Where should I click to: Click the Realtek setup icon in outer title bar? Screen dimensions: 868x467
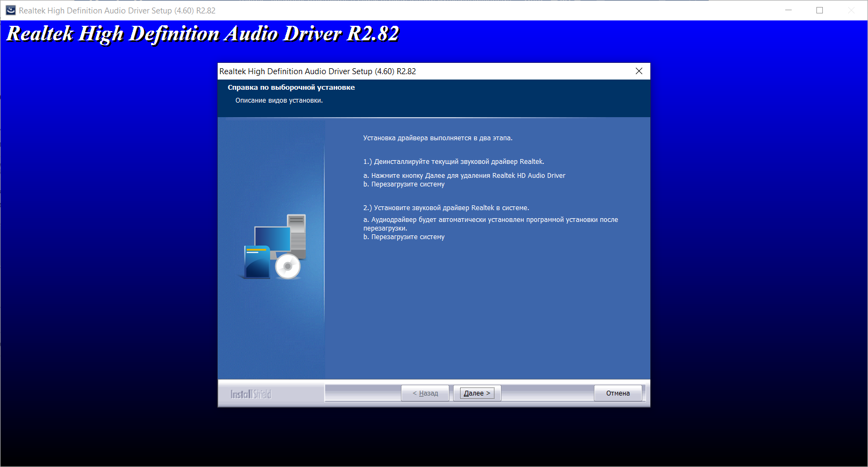pyautogui.click(x=11, y=10)
